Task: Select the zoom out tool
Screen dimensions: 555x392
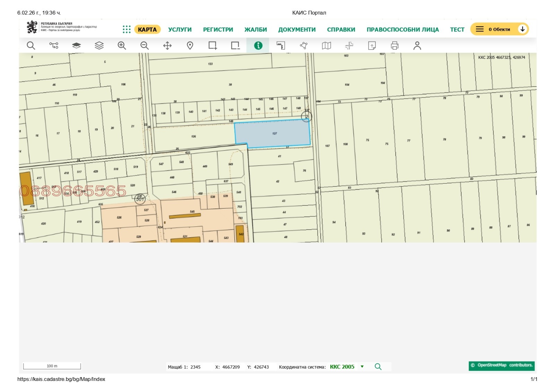Action: [145, 45]
